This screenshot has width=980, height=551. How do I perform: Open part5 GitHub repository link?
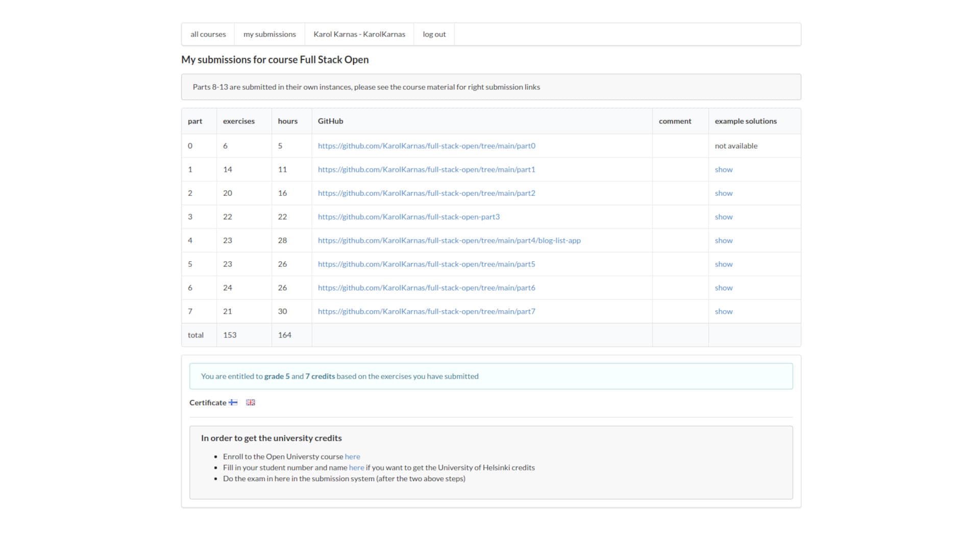[x=426, y=264]
